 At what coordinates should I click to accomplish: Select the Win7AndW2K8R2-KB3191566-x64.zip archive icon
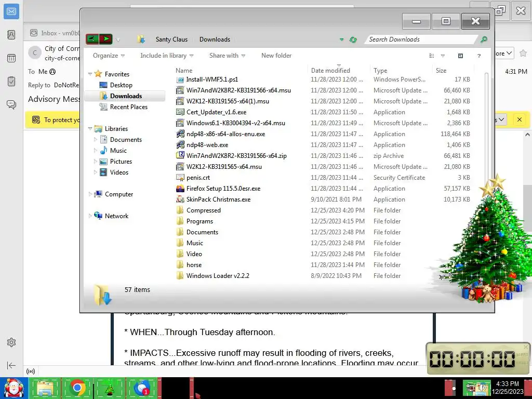coord(180,156)
